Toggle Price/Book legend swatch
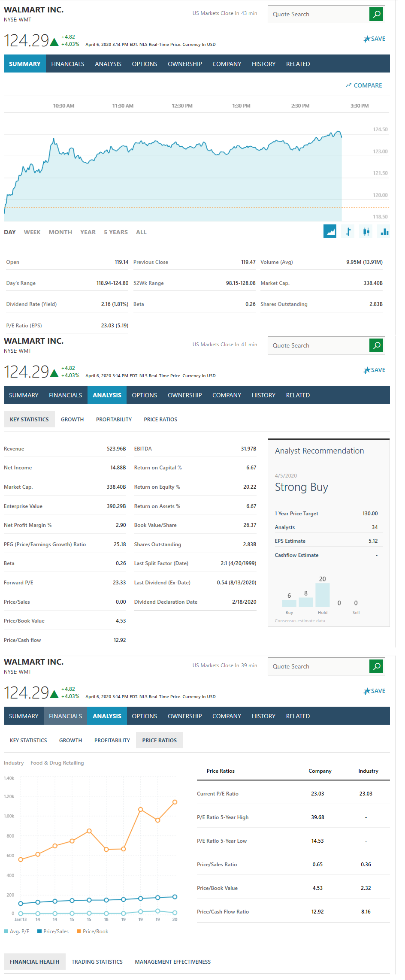 (79, 931)
